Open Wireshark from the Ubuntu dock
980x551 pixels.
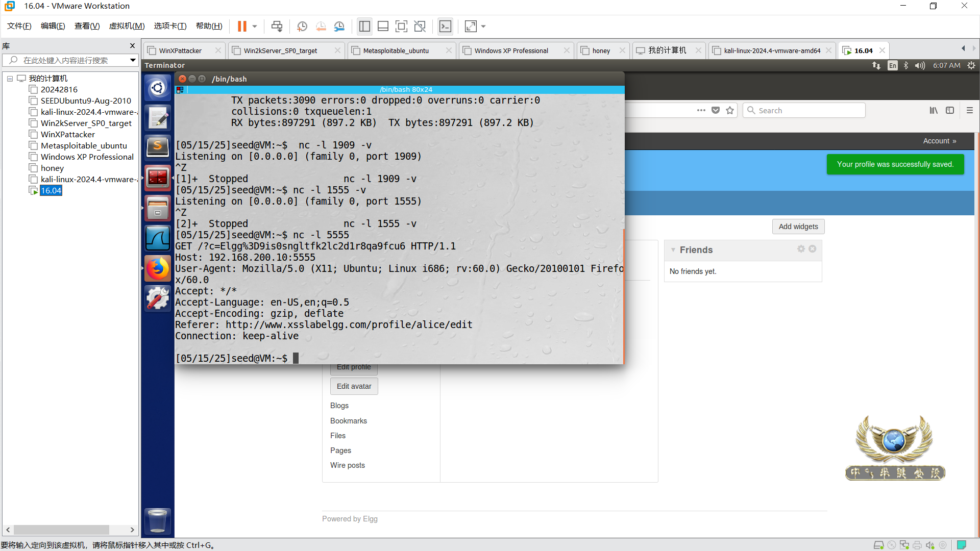(157, 238)
